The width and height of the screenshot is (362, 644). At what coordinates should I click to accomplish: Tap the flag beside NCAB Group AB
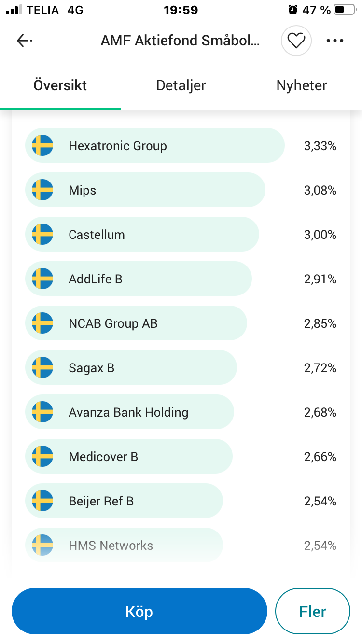point(42,323)
